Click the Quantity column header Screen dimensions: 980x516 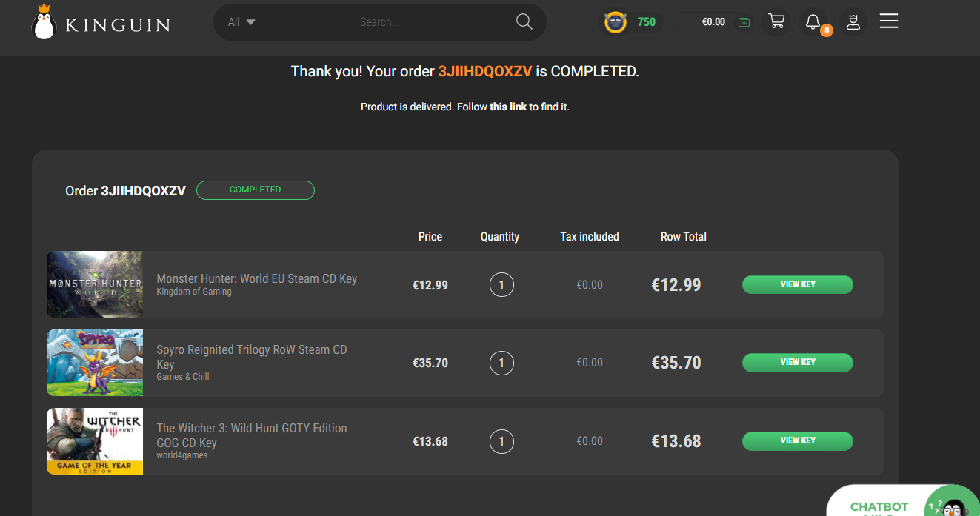500,237
